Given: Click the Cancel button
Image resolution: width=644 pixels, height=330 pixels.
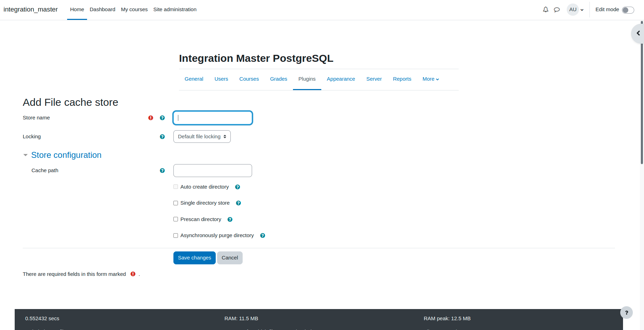Looking at the screenshot, I should click(230, 258).
